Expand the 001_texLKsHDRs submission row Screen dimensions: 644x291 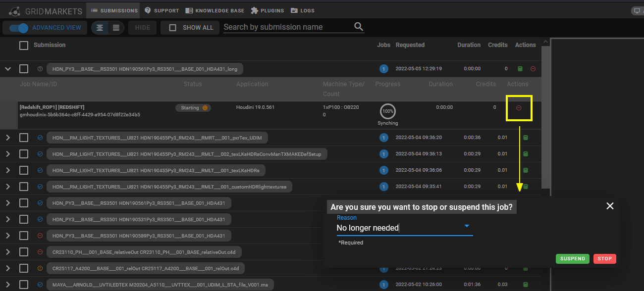pyautogui.click(x=8, y=170)
